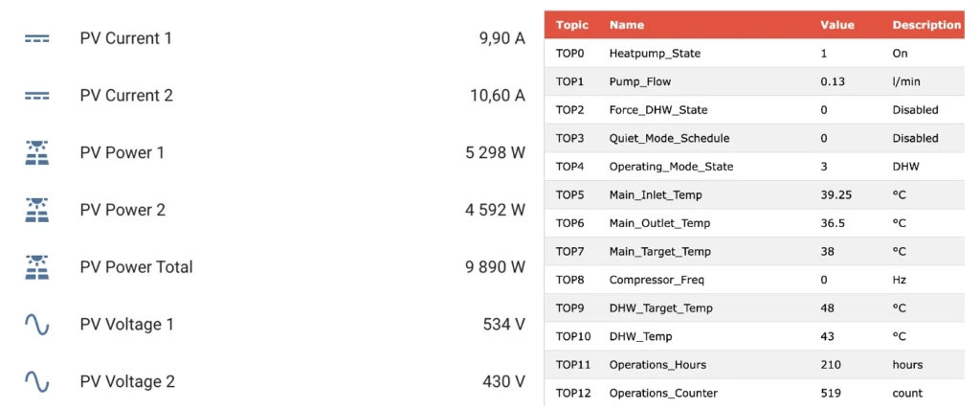Click the PV Voltage 1 label
Screen dimensions: 980x409
point(126,325)
